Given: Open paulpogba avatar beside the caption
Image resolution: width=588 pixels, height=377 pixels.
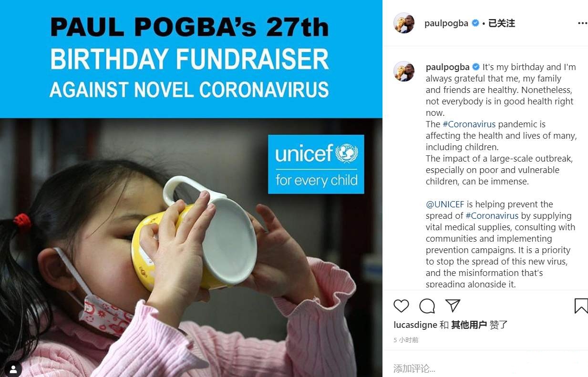Looking at the screenshot, I should click(404, 71).
